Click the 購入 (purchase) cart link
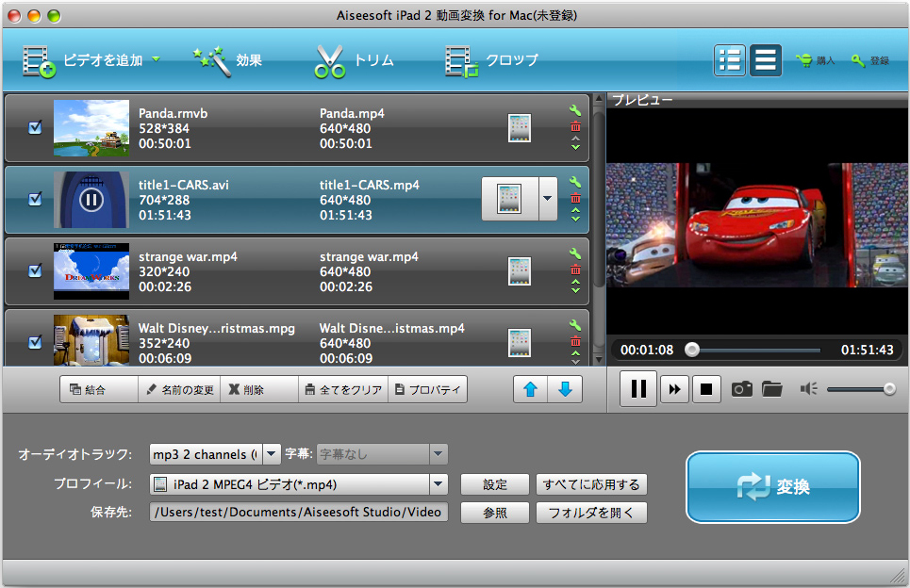 816,60
